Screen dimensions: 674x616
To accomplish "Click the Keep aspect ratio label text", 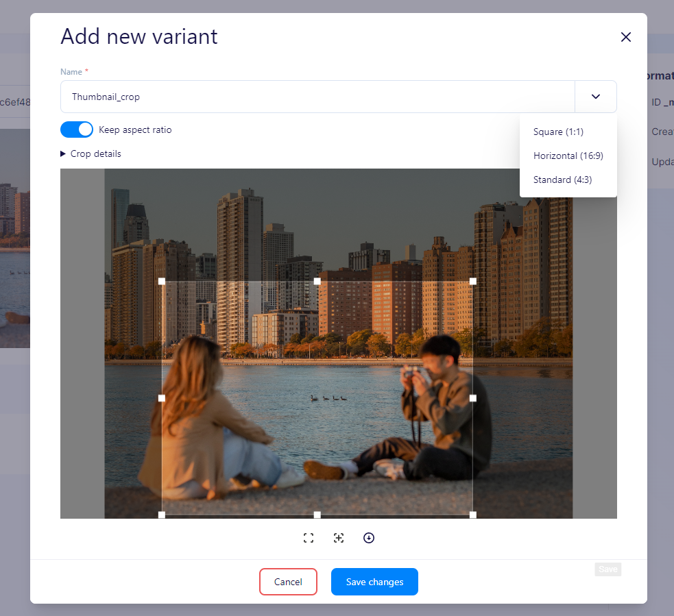I will click(x=135, y=130).
